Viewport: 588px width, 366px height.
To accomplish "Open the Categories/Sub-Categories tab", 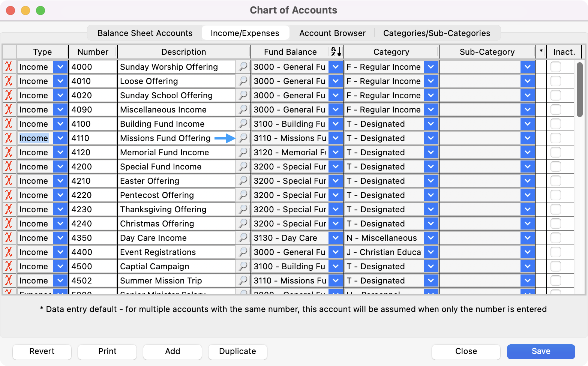I will tap(436, 33).
